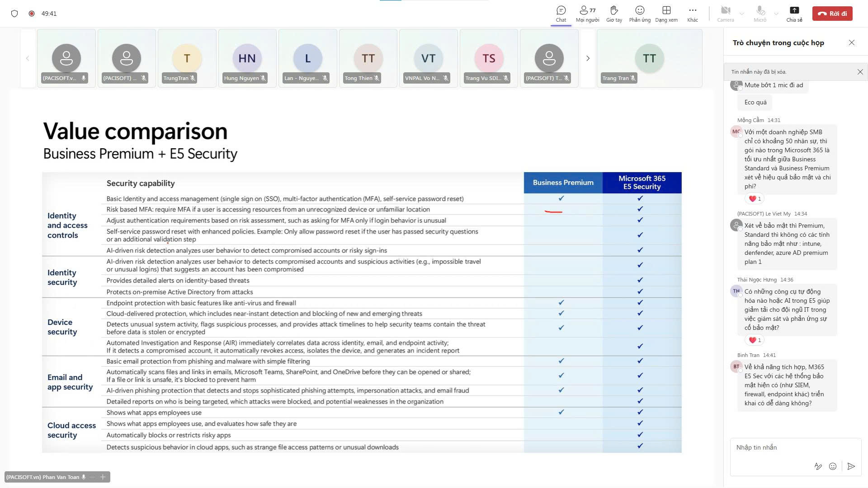Click presenter microphone icon at bottom
This screenshot has height=488, width=868.
coord(83,477)
